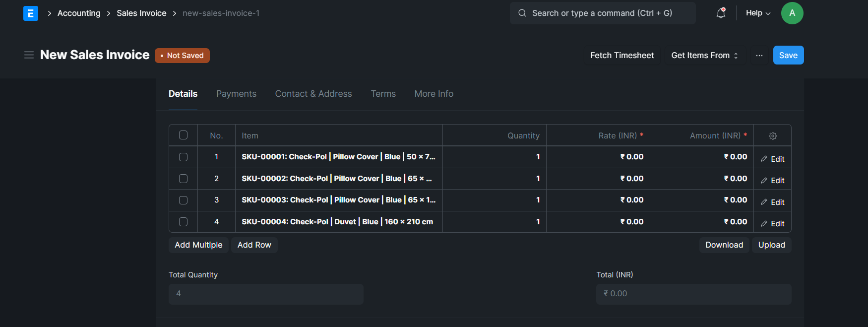The width and height of the screenshot is (868, 327).
Task: Click the hamburger sidebar toggle icon
Action: point(29,55)
